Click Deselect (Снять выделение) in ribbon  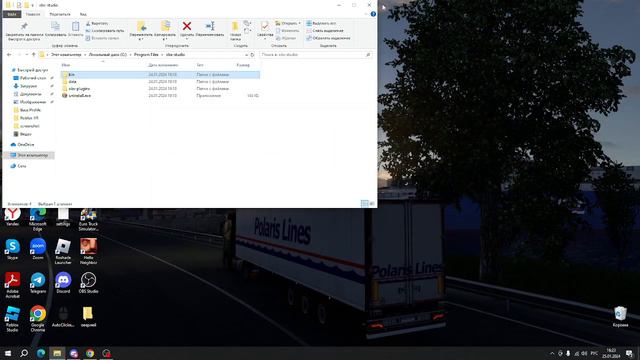(x=325, y=31)
